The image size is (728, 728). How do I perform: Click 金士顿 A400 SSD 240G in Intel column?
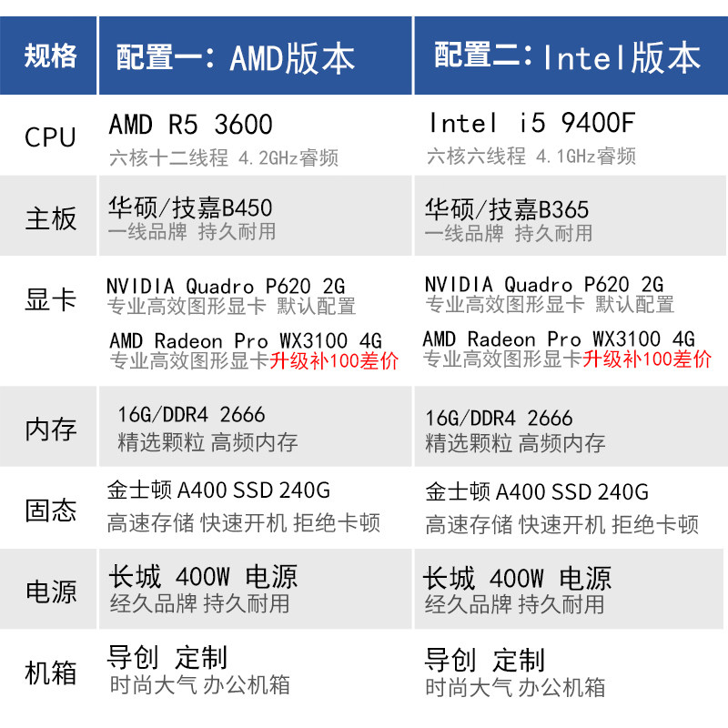(x=537, y=491)
